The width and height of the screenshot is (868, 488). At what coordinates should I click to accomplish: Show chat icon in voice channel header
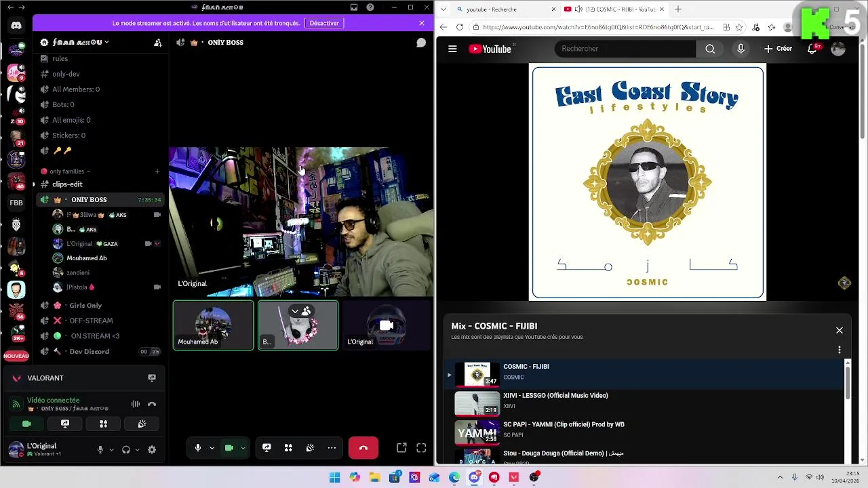click(x=421, y=42)
